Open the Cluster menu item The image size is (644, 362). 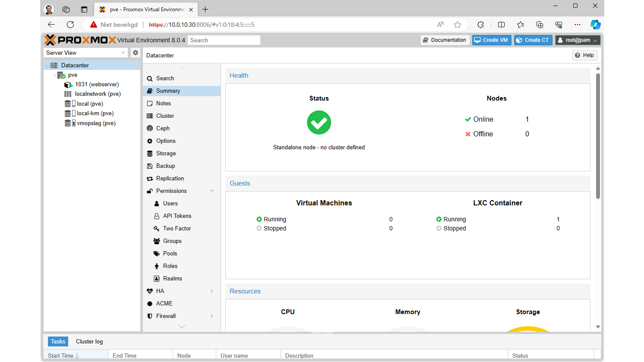[181, 116]
